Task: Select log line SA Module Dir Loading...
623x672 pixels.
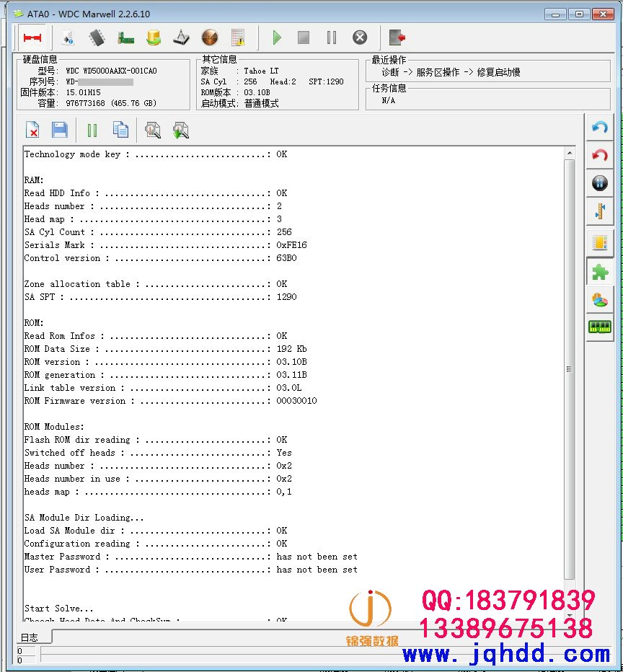Action: point(84,518)
